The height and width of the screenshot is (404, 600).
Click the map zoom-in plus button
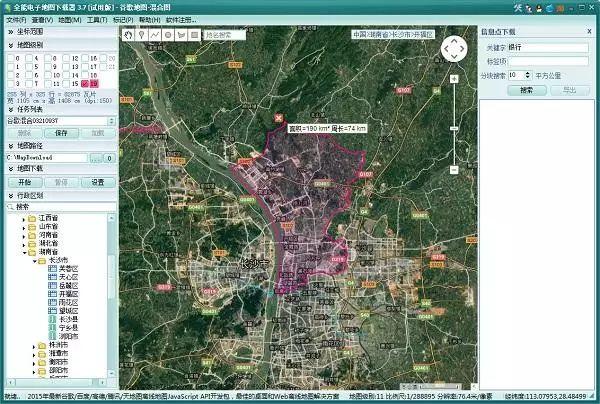(x=452, y=77)
